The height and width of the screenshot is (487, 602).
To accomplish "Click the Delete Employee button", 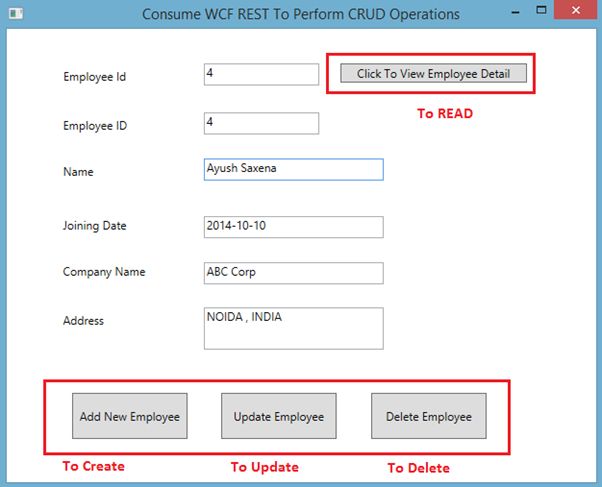I will [x=429, y=416].
